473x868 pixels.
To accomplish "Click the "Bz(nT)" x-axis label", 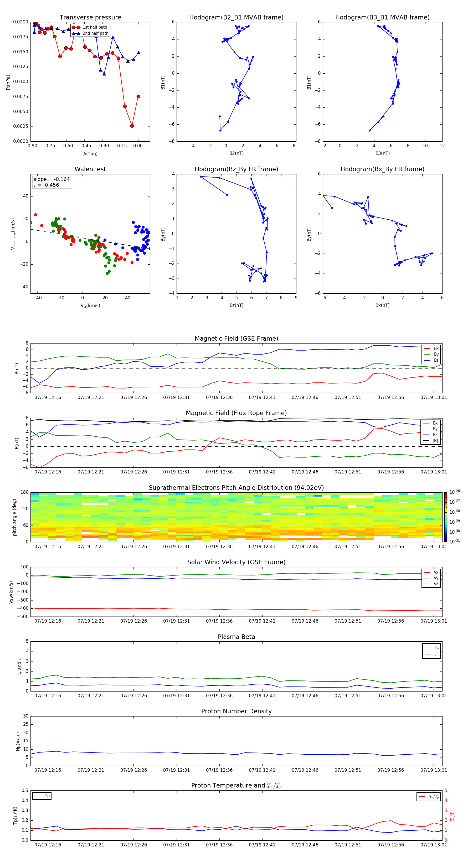I will click(236, 305).
